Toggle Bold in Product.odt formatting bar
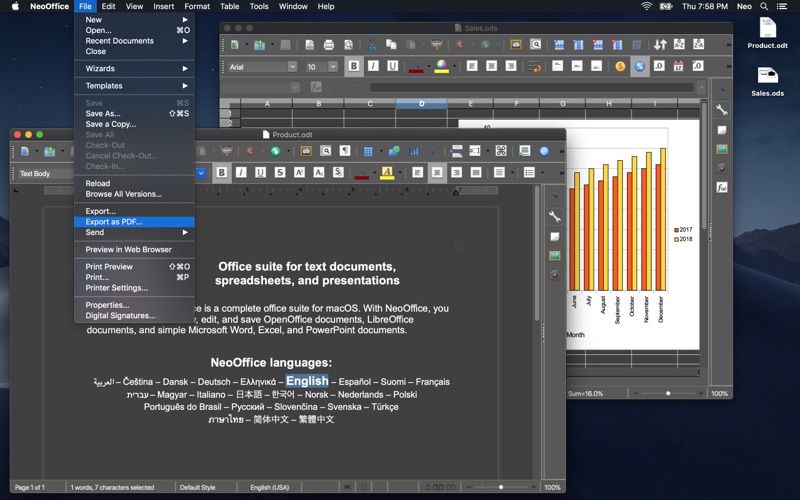The image size is (800, 500). pos(222,173)
